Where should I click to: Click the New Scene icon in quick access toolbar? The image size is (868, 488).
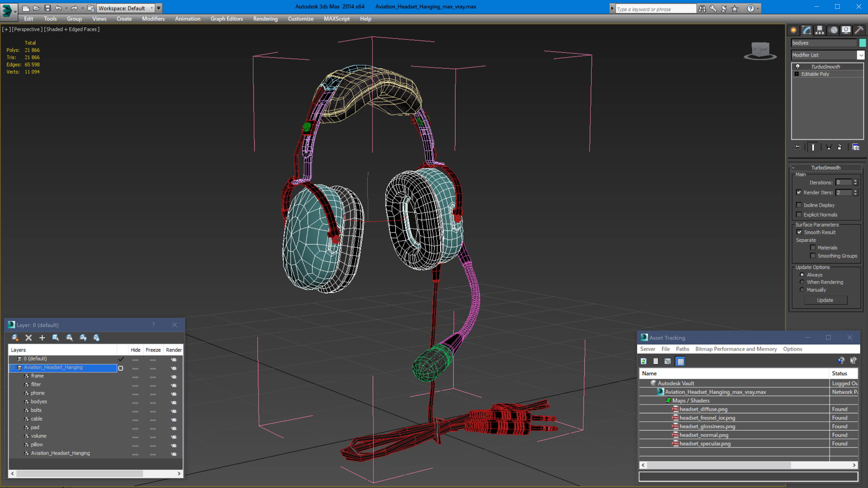26,8
